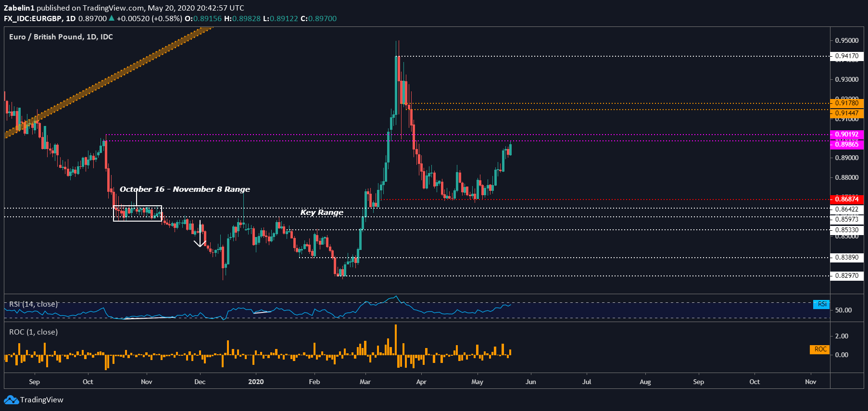Click the Jun label on time axis
This screenshot has height=411, width=868.
click(x=530, y=382)
